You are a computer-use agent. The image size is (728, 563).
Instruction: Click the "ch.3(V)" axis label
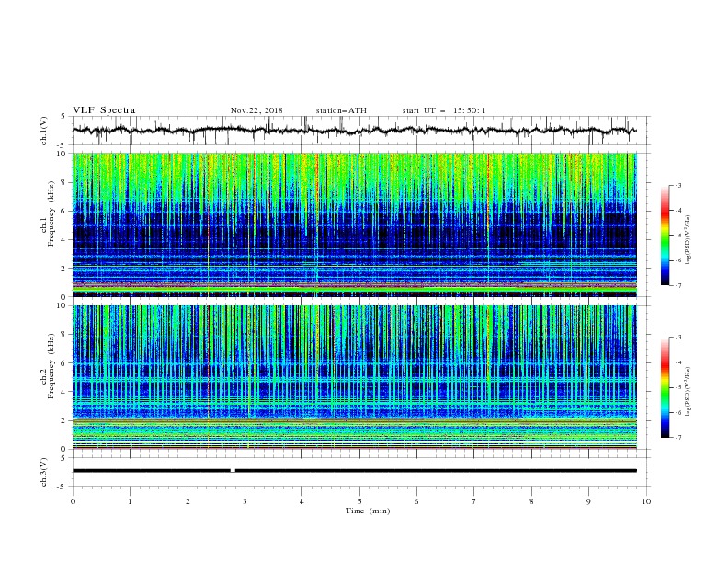coord(44,473)
